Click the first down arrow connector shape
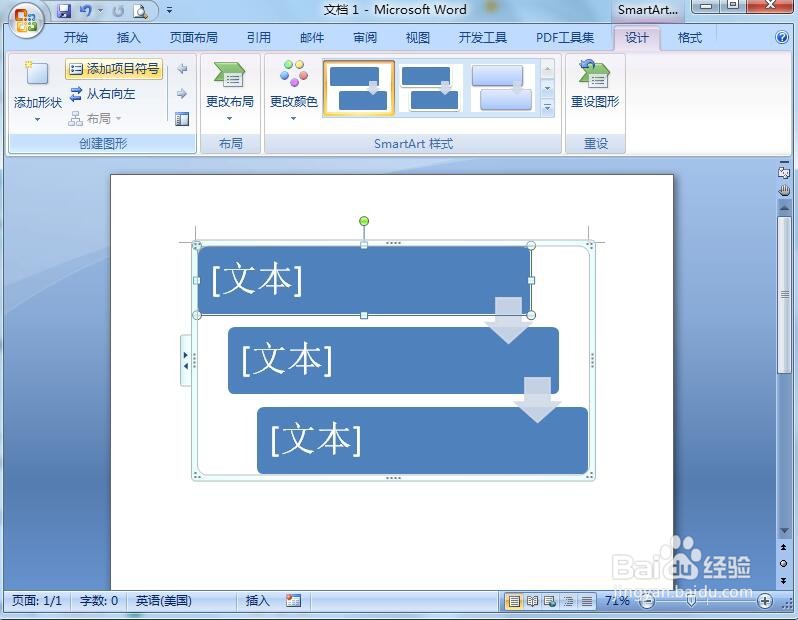Viewport: 798px width, 620px height. pyautogui.click(x=508, y=320)
